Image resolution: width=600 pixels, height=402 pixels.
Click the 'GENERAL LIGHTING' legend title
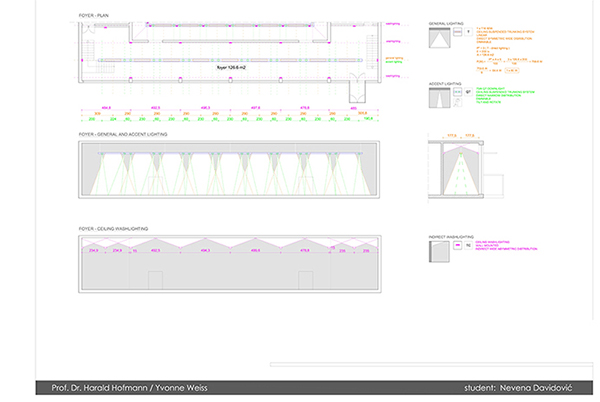(x=444, y=22)
